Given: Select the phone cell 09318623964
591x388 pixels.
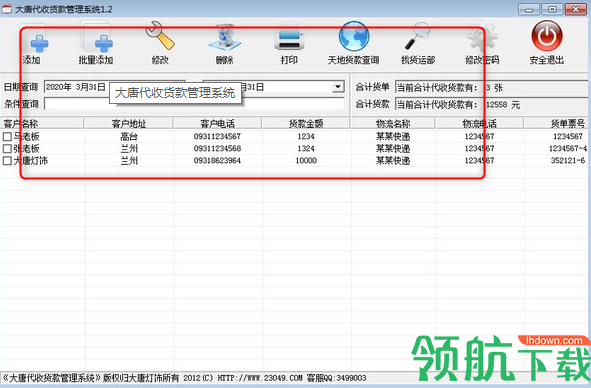Looking at the screenshot, I should (x=217, y=161).
